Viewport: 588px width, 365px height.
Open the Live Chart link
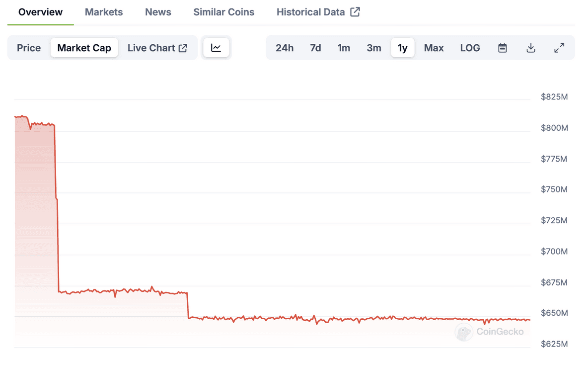click(151, 48)
